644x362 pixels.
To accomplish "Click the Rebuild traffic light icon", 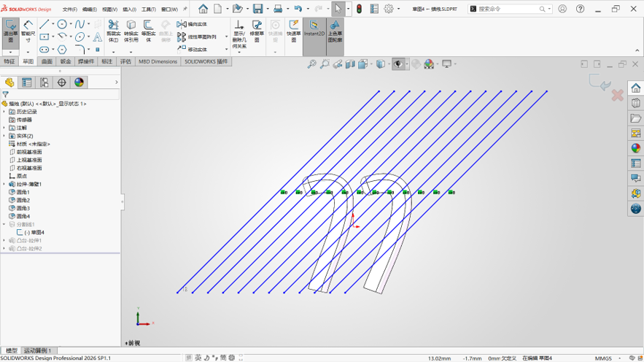I will (359, 9).
